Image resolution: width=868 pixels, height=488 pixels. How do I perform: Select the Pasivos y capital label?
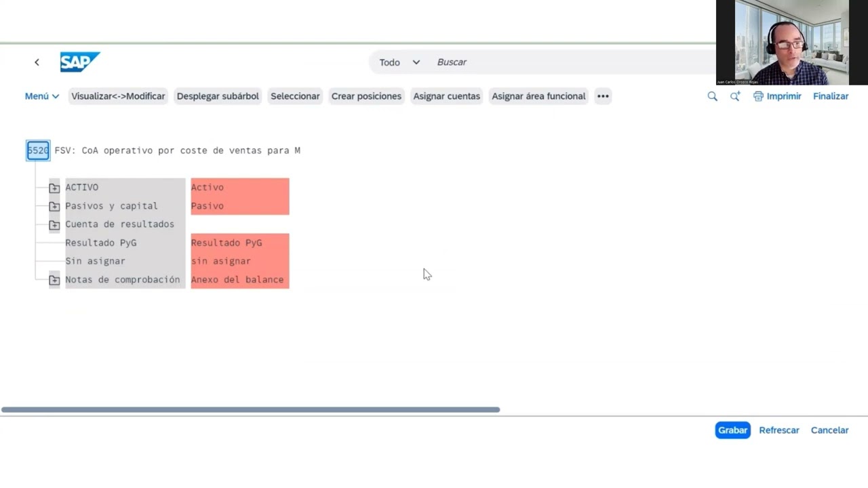click(111, 205)
